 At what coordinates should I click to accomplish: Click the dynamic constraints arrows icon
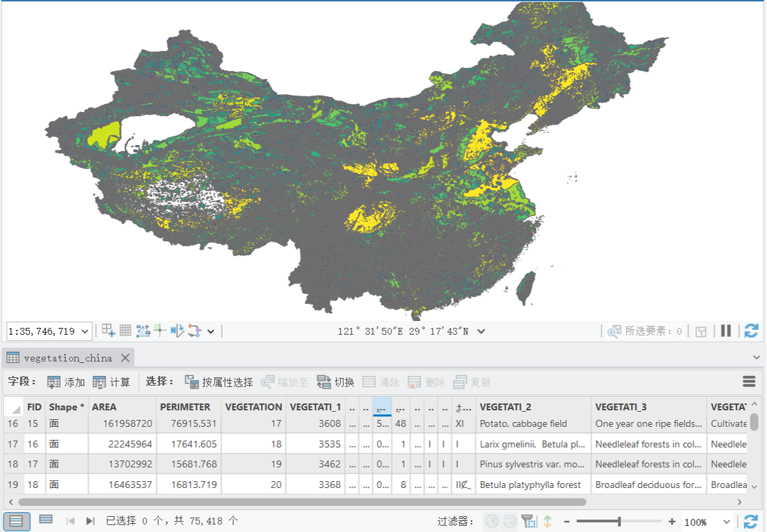195,331
